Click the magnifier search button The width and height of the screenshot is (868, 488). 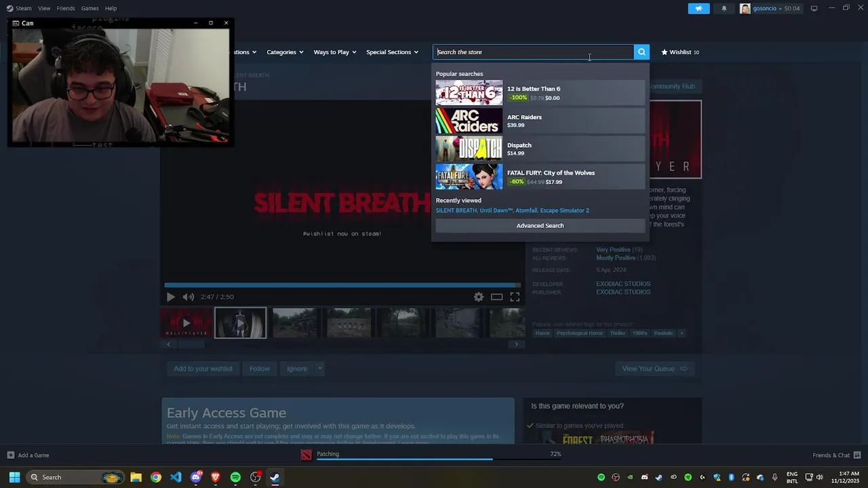[642, 52]
